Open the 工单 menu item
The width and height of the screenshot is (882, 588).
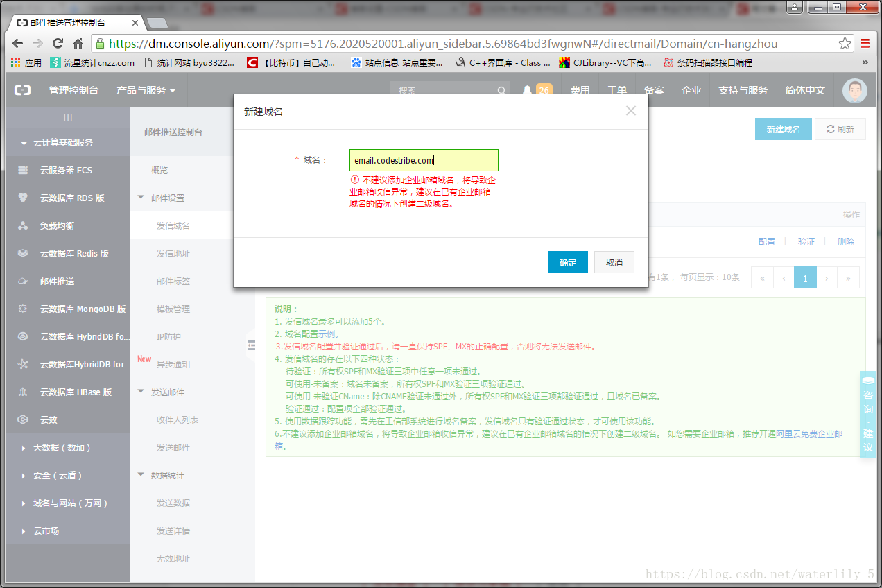(619, 90)
